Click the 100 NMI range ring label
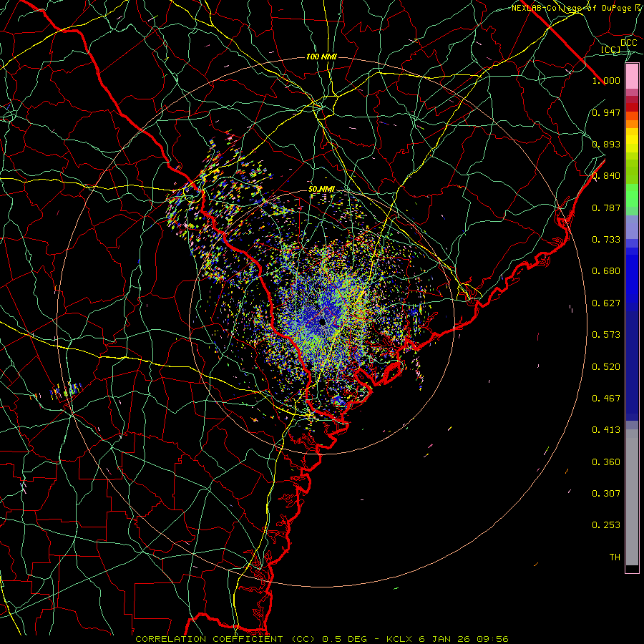 click(x=321, y=57)
